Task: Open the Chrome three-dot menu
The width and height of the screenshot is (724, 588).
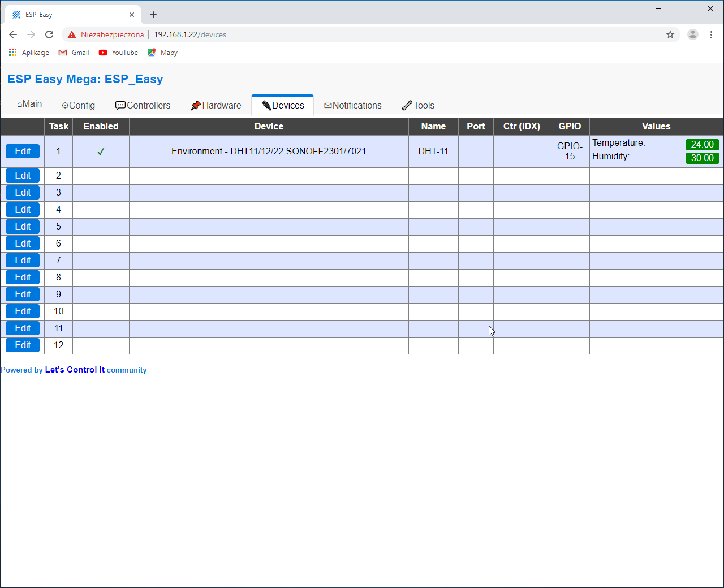Action: [x=711, y=34]
